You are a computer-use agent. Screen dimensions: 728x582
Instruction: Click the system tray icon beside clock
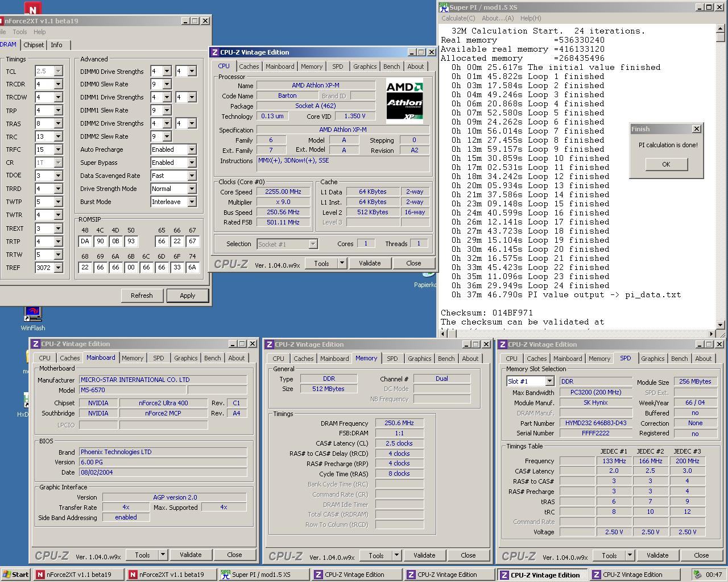coord(698,575)
